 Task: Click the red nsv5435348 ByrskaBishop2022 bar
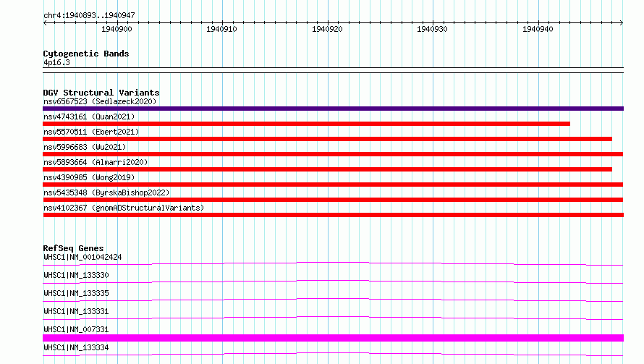pos(333,200)
